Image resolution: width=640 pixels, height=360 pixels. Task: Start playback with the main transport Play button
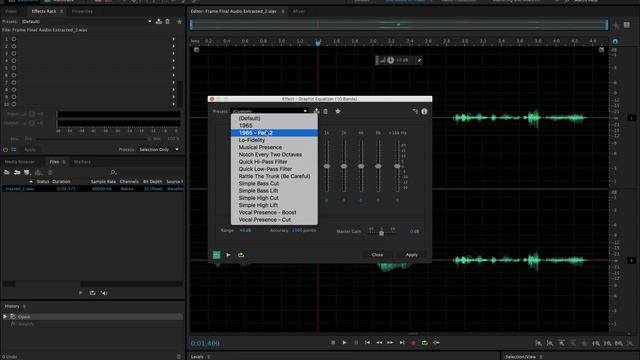[x=344, y=342]
